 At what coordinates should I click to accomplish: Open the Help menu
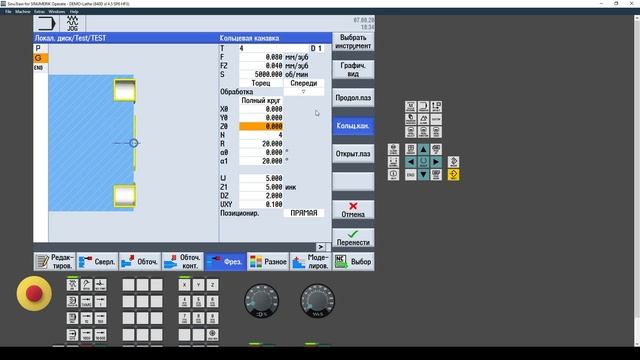click(74, 11)
